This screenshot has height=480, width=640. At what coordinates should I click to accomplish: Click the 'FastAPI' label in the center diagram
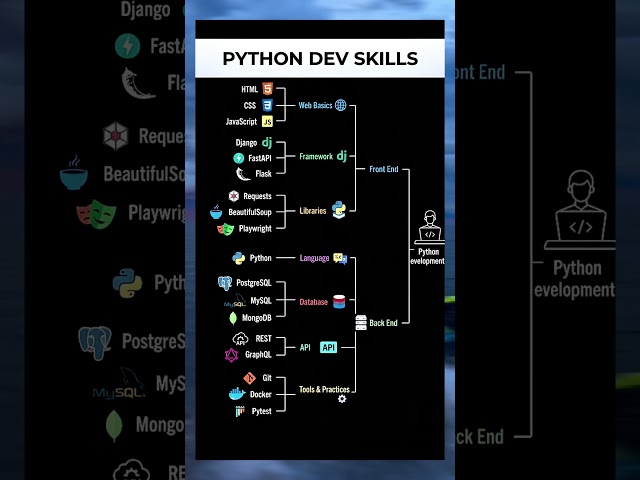click(260, 158)
